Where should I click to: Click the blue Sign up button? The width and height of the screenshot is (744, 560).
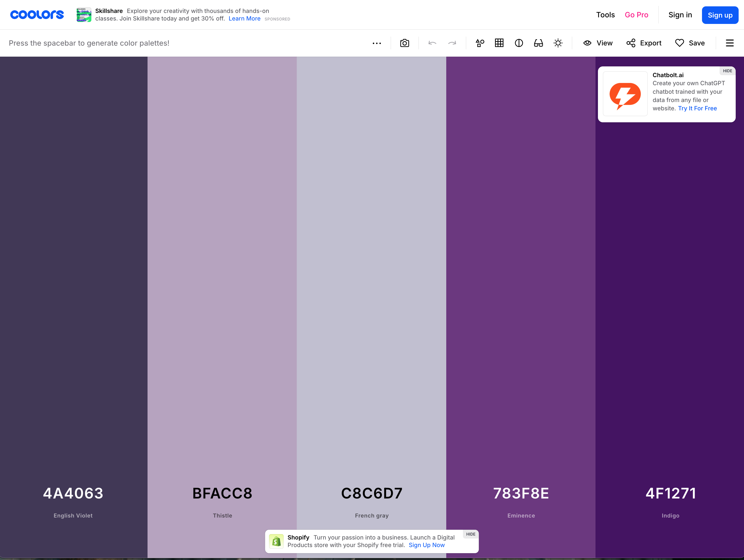720,15
